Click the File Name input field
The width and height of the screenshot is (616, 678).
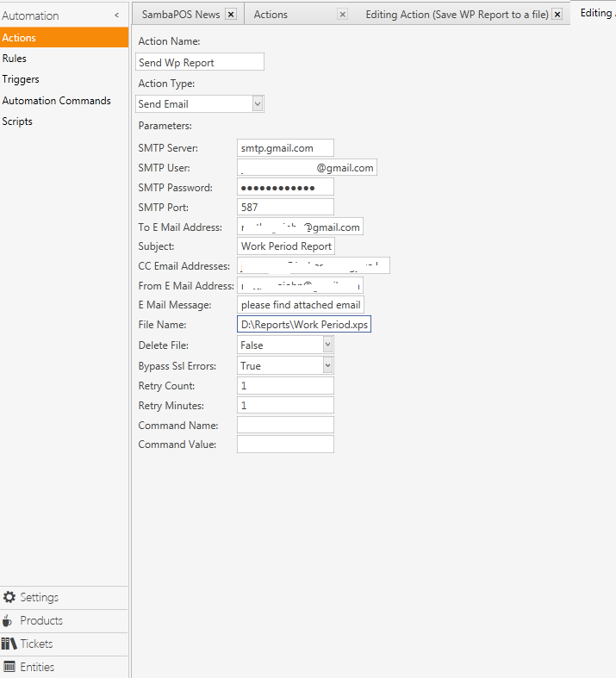point(303,325)
